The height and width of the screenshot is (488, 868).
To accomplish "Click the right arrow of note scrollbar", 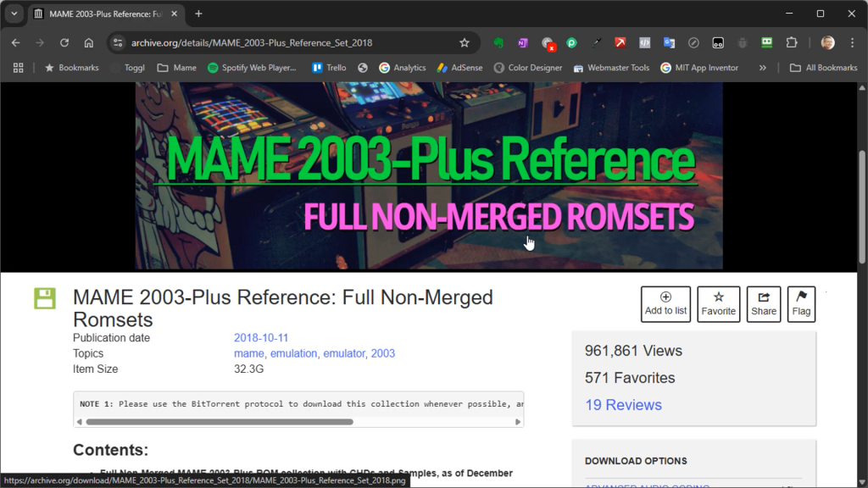I will click(518, 422).
